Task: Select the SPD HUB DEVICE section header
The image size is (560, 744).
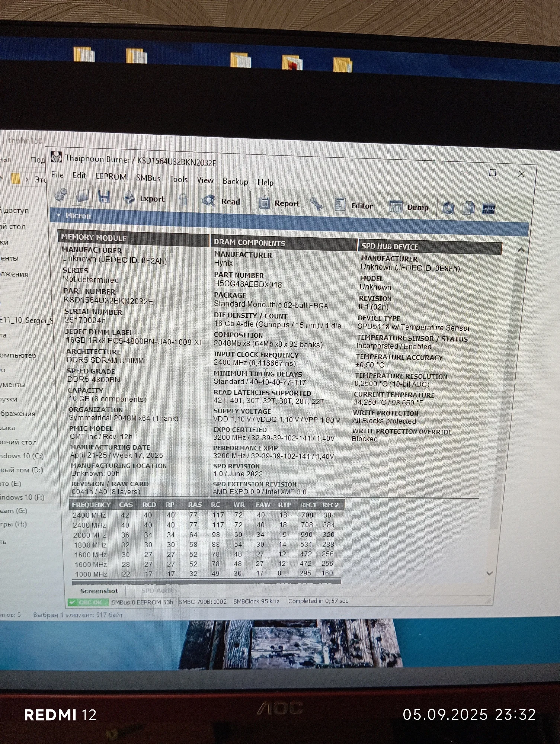Action: [x=430, y=247]
